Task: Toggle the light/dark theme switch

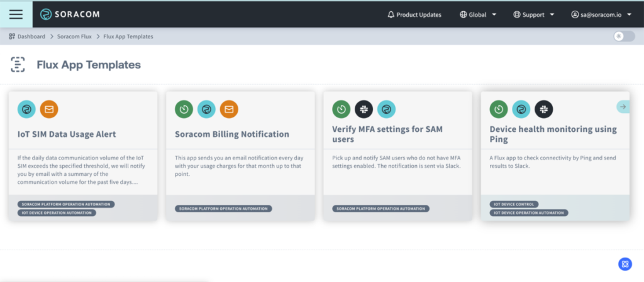Action: (625, 36)
